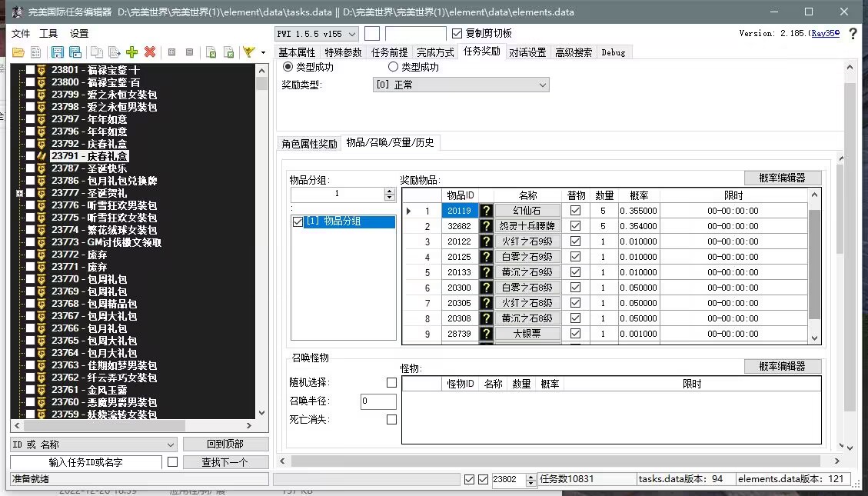This screenshot has width=868, height=496.
Task: Click the question mark icon for item 20122
Action: (485, 242)
